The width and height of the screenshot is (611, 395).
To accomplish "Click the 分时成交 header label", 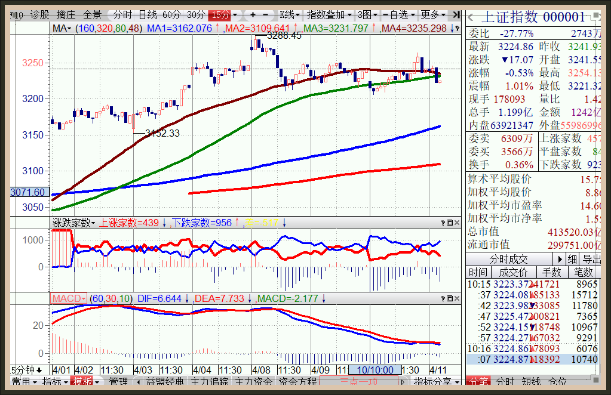I will click(509, 259).
